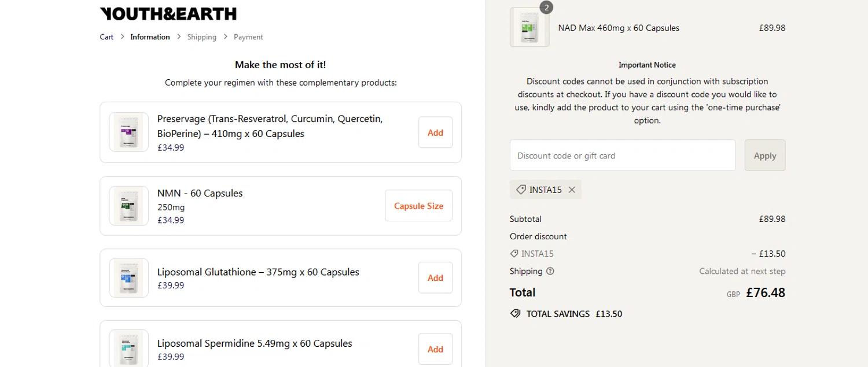Add Liposomal Glutathione to the order

point(435,278)
